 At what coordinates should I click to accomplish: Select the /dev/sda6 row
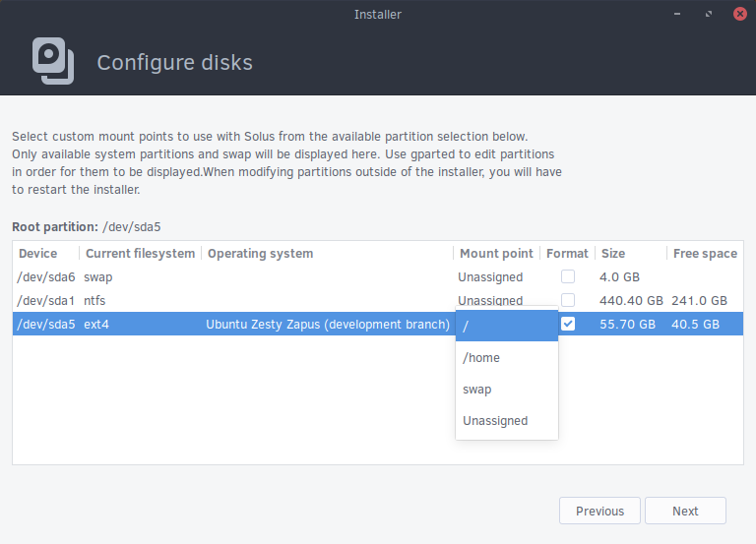(x=378, y=276)
